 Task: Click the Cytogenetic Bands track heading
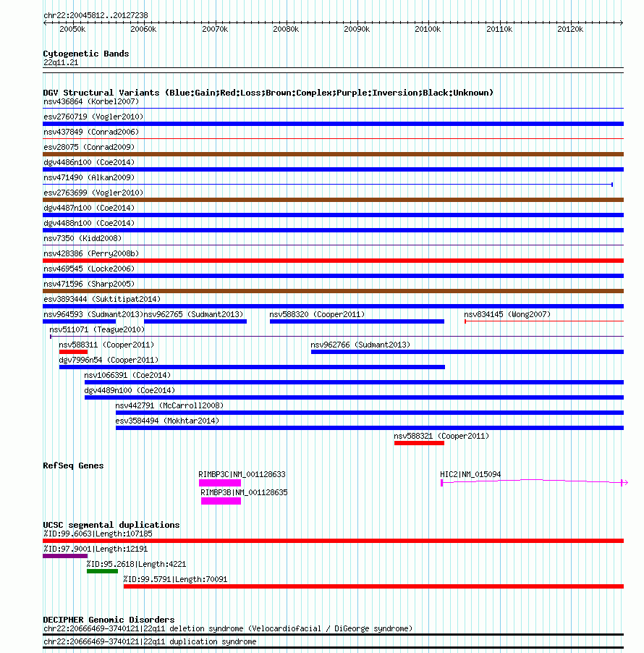(86, 54)
